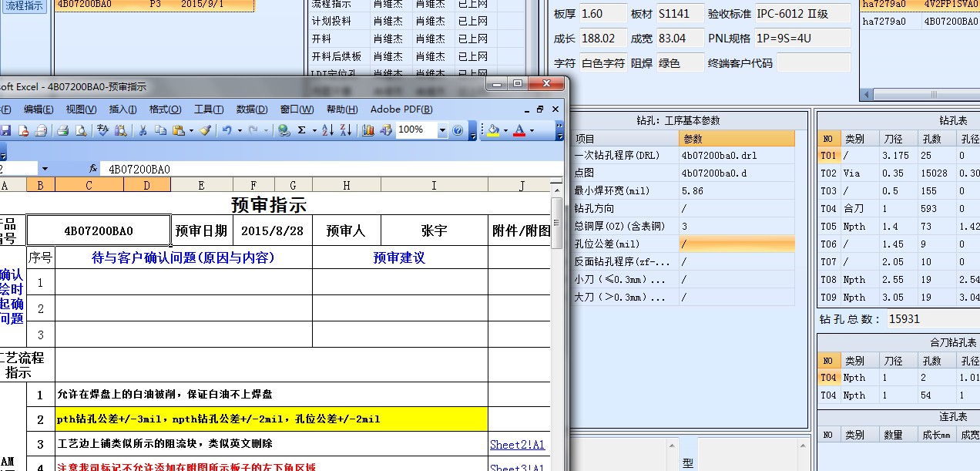Click the Excel Help question mark icon
Viewport: 980px width, 471px height.
pos(458,130)
